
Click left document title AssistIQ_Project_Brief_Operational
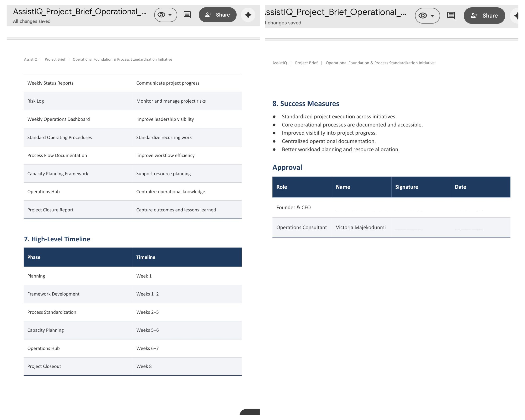coord(80,11)
